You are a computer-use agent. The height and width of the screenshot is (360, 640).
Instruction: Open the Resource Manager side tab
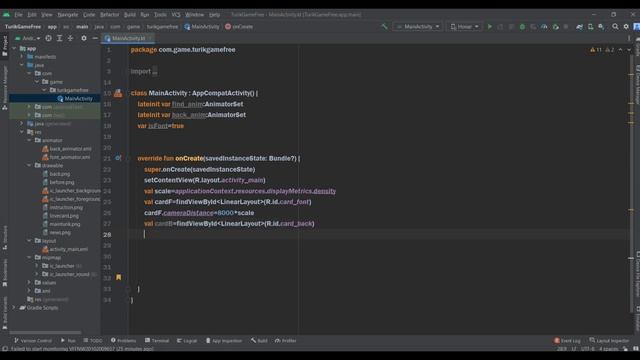4,87
